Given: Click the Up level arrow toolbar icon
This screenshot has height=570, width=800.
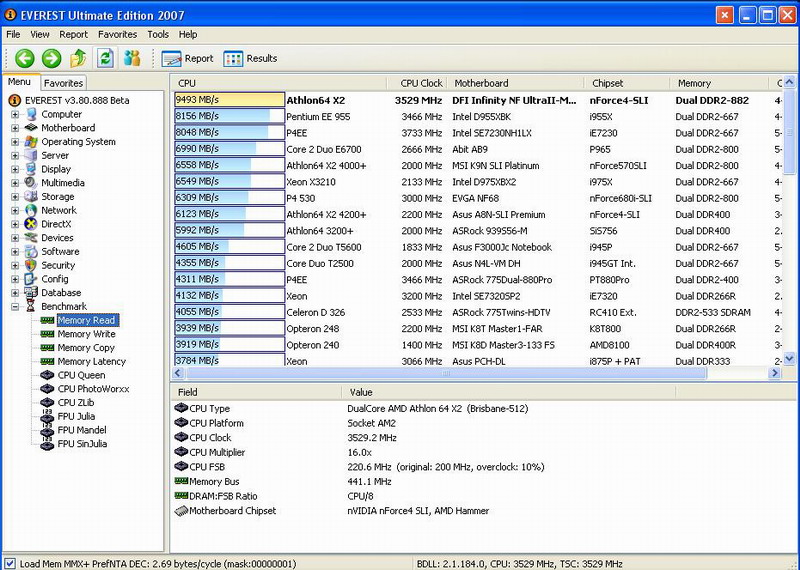Looking at the screenshot, I should (78, 58).
